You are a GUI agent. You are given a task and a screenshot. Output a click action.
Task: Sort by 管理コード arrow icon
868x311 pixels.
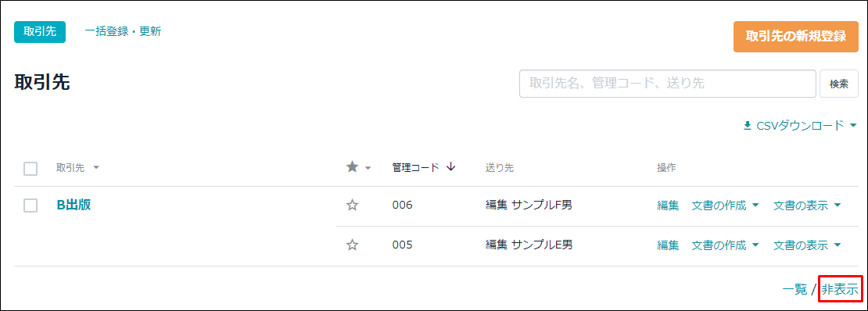pyautogui.click(x=450, y=167)
